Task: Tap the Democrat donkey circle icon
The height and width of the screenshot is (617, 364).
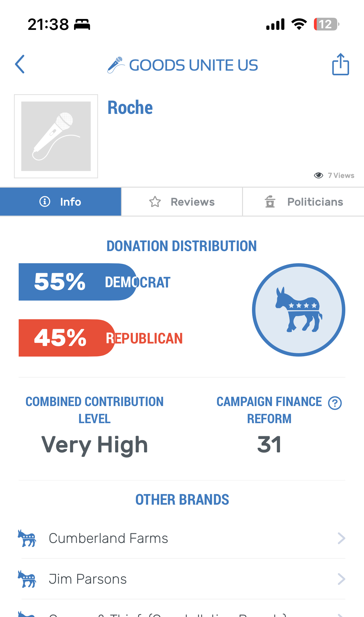Action: (298, 310)
